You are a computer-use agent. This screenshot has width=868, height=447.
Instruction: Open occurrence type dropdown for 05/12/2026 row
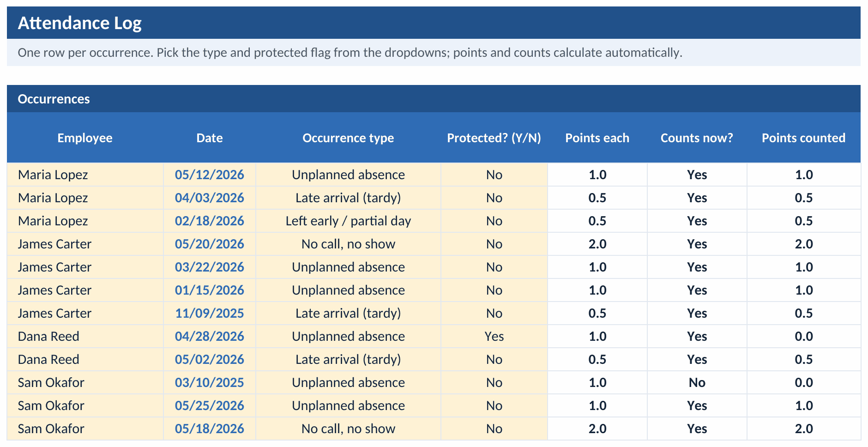[x=348, y=175]
